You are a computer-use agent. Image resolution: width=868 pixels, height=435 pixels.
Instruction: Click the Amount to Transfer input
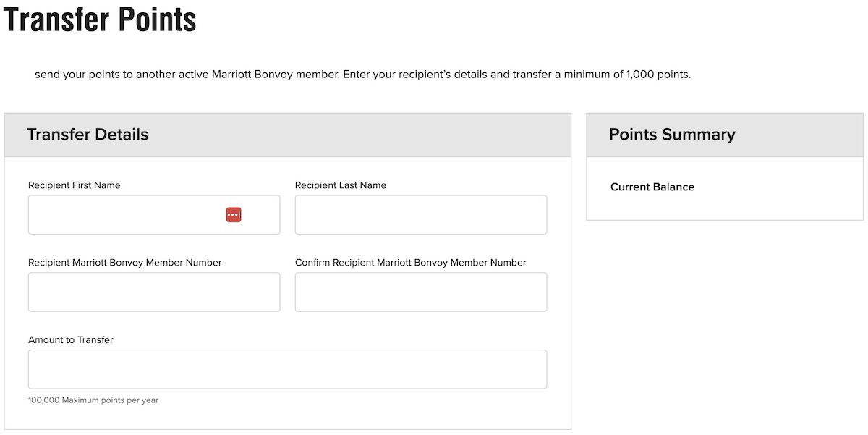click(287, 369)
